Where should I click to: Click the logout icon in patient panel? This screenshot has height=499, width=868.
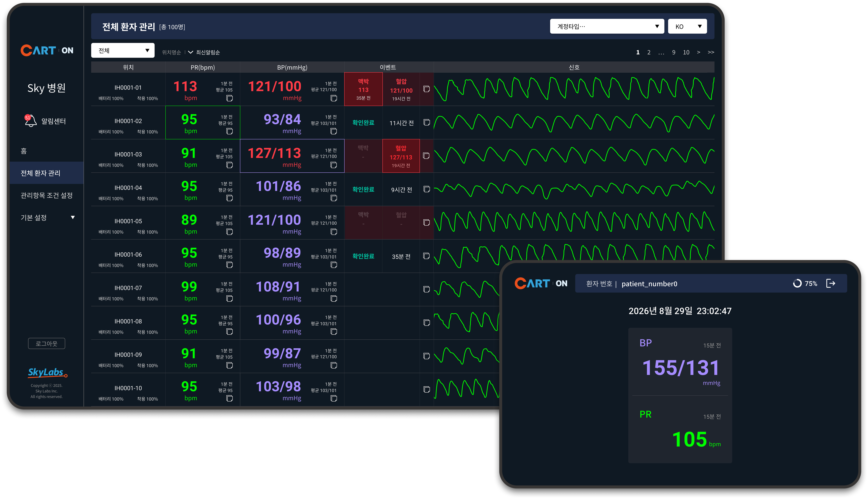(831, 283)
